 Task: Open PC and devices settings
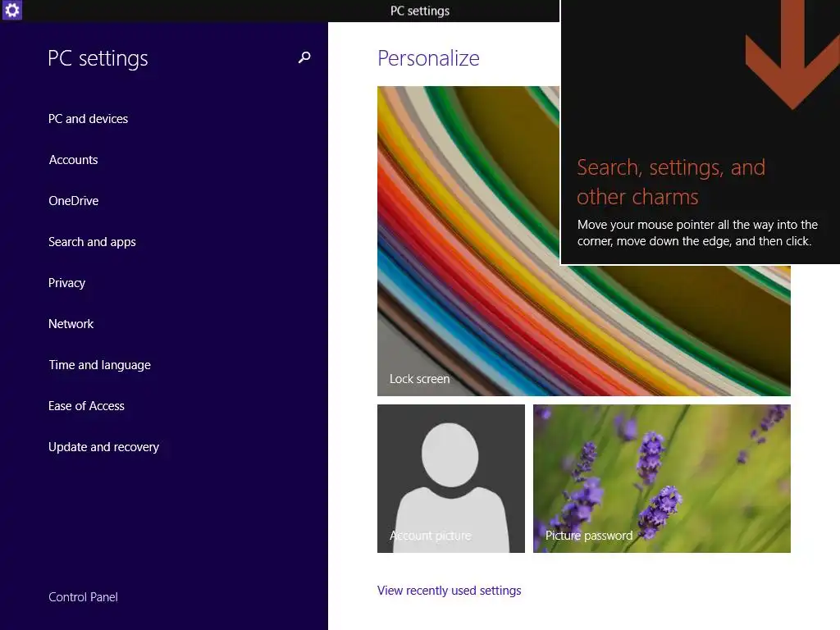click(88, 118)
